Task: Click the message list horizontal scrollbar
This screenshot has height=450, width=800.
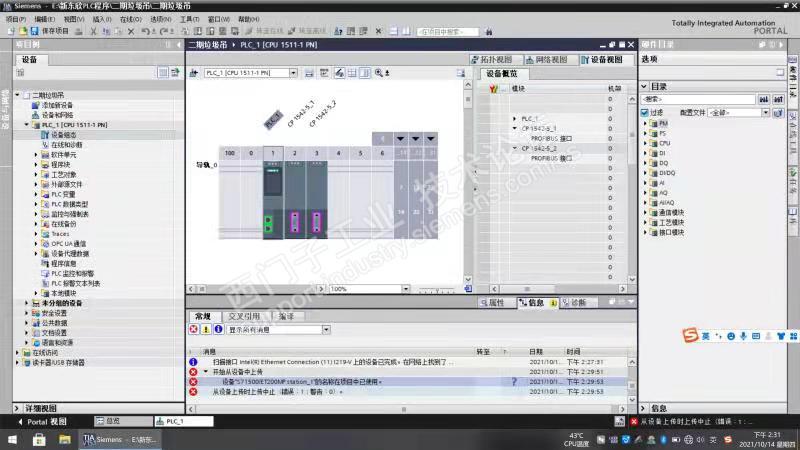Action: 406,409
